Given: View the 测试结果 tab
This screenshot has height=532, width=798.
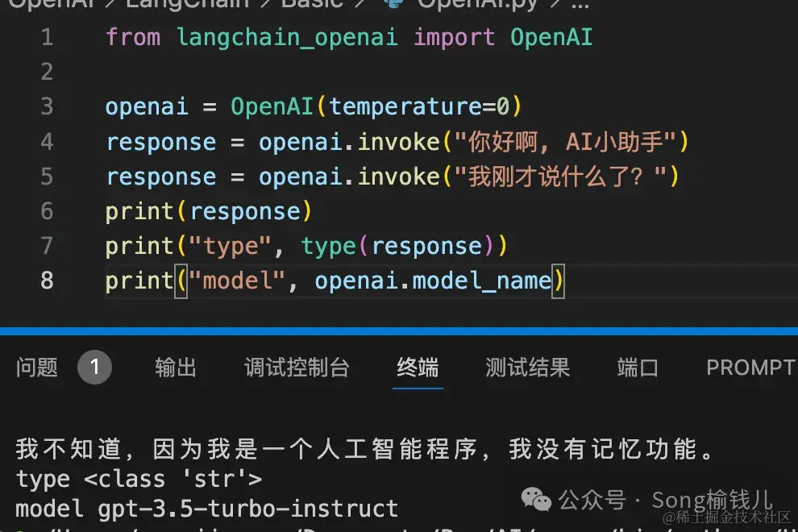Looking at the screenshot, I should pyautogui.click(x=527, y=368).
